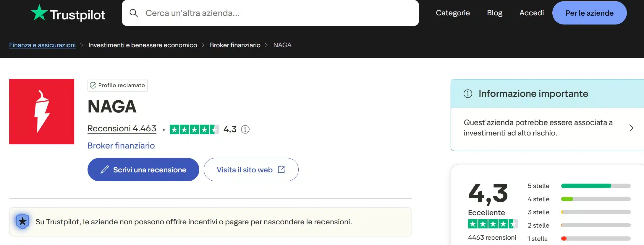The image size is (644, 245).
Task: Click the NAGA red company logo
Action: pyautogui.click(x=42, y=112)
